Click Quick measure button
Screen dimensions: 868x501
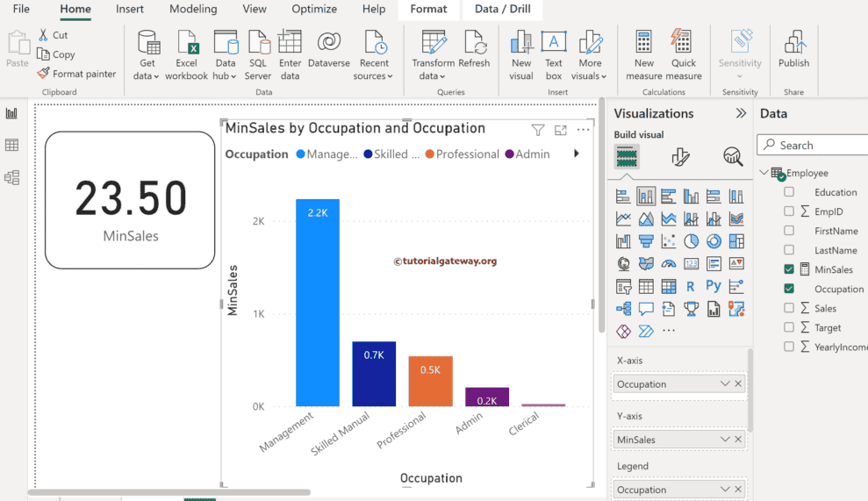tap(684, 56)
